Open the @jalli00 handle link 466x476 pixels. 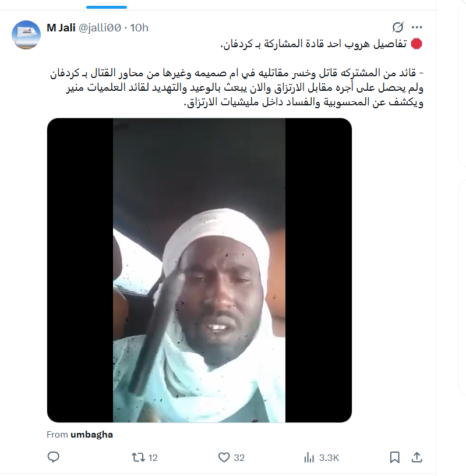click(100, 27)
